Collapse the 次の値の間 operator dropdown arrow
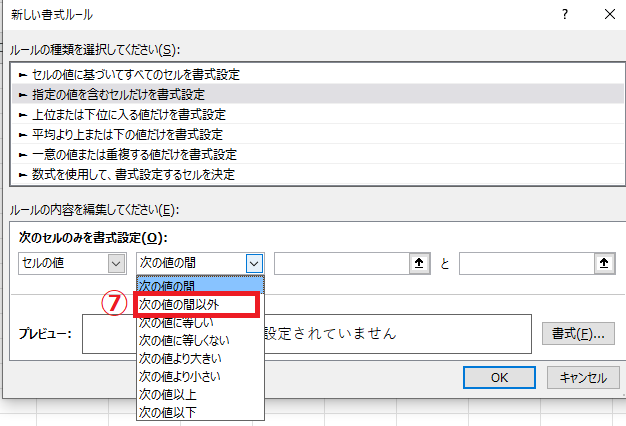The width and height of the screenshot is (626, 426). pyautogui.click(x=254, y=264)
